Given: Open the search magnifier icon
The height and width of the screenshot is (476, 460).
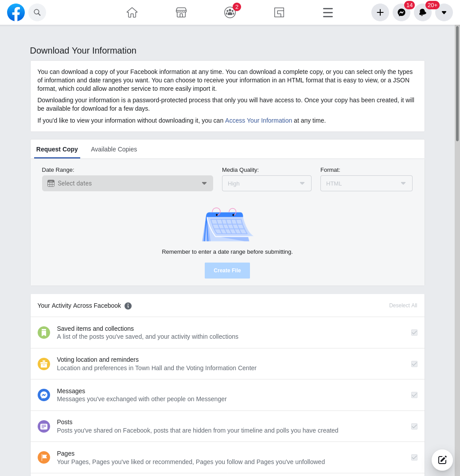Looking at the screenshot, I should pyautogui.click(x=37, y=12).
